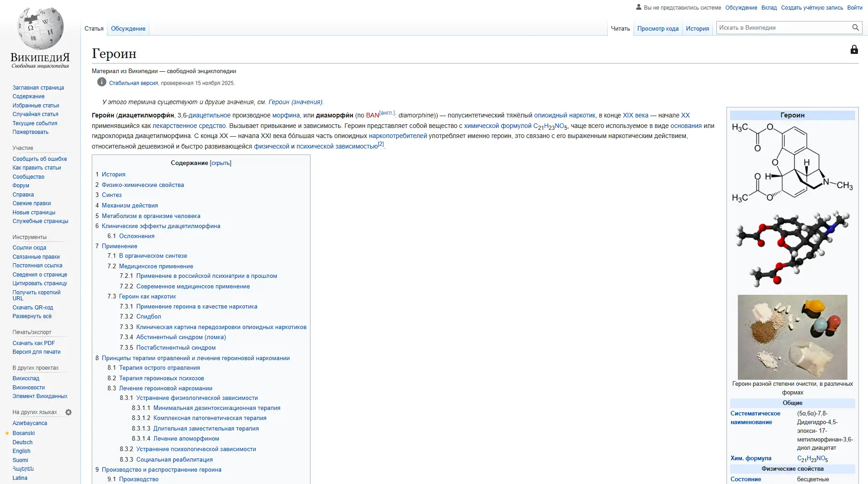Open the heroin powder photo in the infobox
Viewport: 868px width, 484px height.
[x=792, y=337]
